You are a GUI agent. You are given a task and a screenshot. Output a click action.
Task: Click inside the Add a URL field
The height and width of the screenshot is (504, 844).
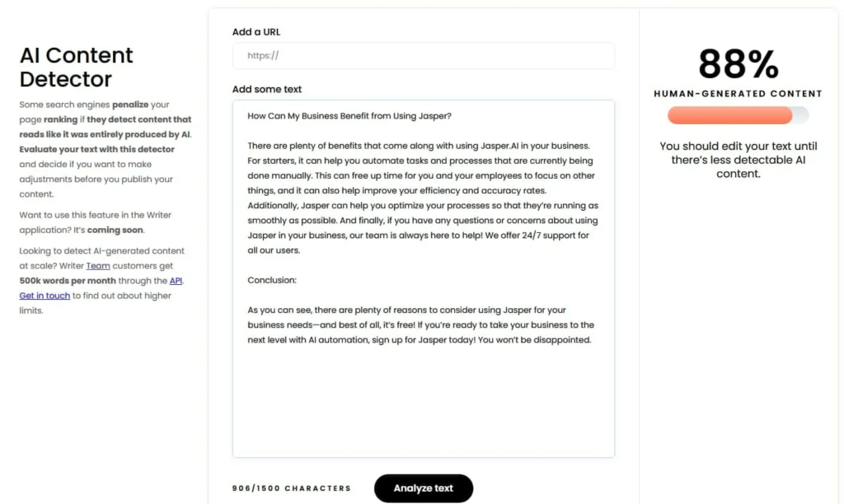point(423,55)
